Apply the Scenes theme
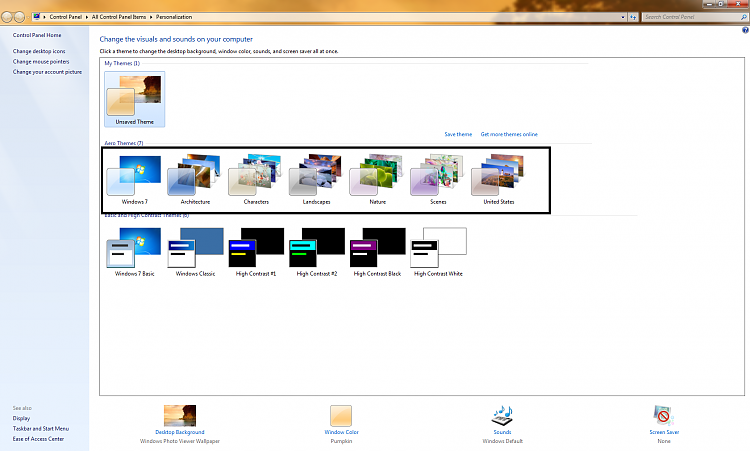Viewport: 750px width, 451px height. [x=438, y=179]
